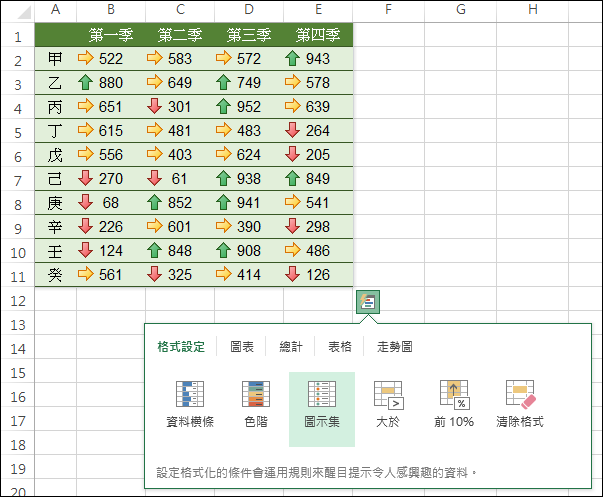Apply 圖示集 icon set formatting

(322, 409)
